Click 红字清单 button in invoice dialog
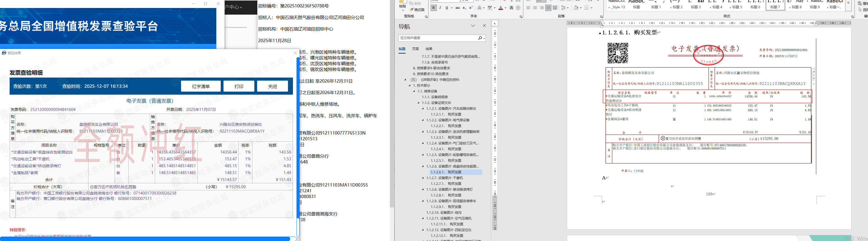This screenshot has height=241, width=868. (201, 86)
